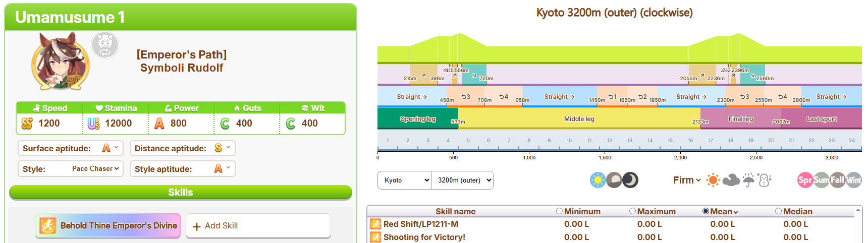
Task: Open the Firm ground condition dropdown
Action: (x=687, y=180)
